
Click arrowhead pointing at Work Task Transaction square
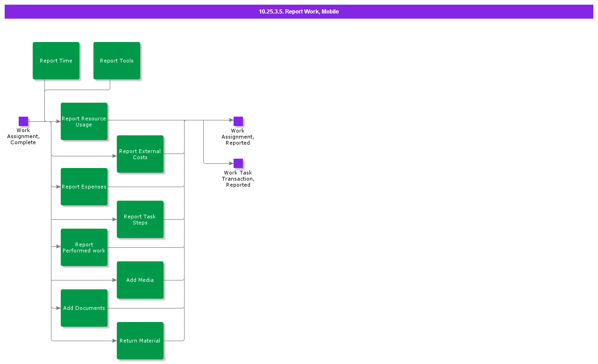point(230,163)
